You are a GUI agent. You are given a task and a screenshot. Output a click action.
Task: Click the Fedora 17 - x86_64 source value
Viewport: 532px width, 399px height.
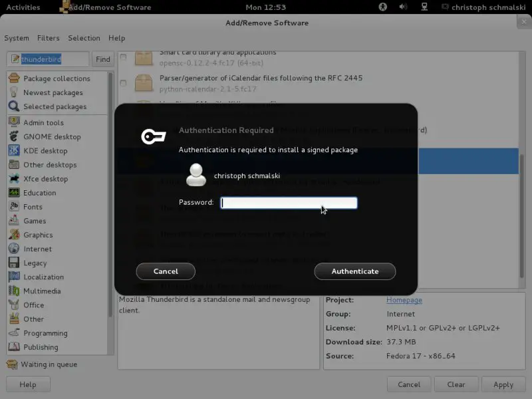pyautogui.click(x=421, y=356)
